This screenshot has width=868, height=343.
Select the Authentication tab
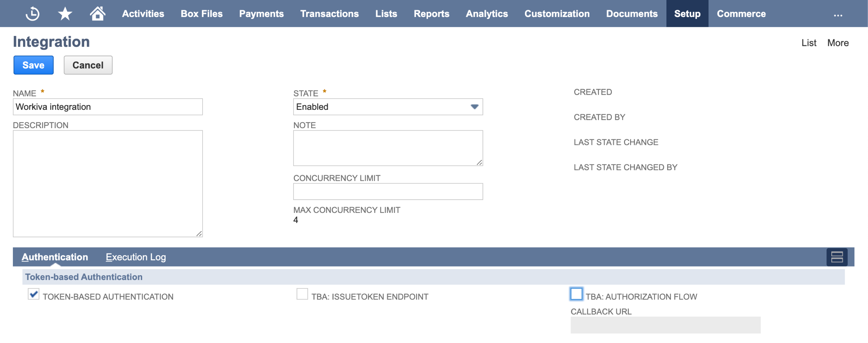click(55, 257)
